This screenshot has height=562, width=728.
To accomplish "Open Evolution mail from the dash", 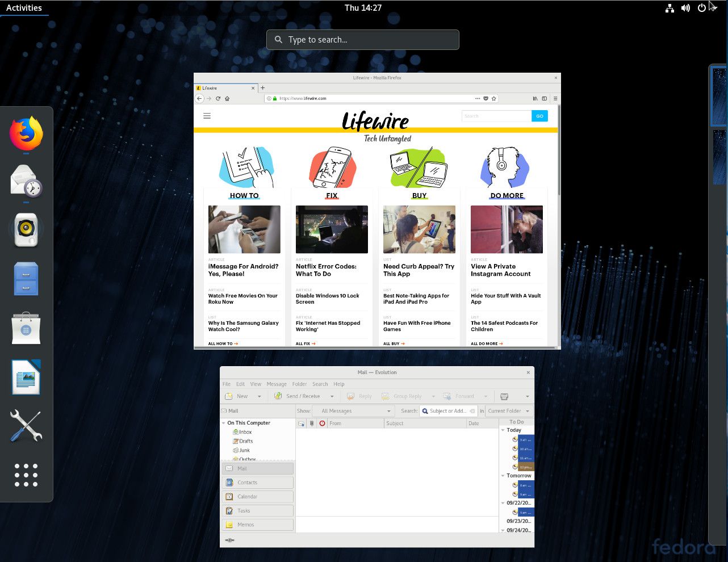I will pyautogui.click(x=26, y=181).
